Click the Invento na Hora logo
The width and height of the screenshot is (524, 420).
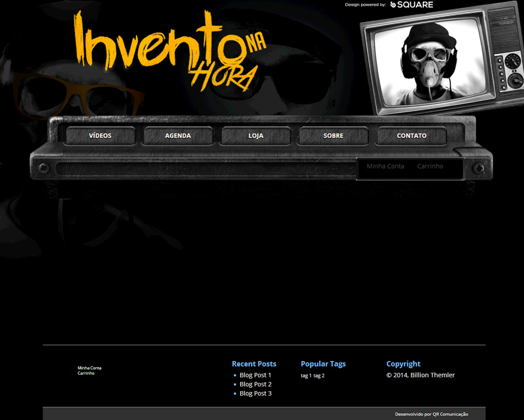tap(170, 50)
